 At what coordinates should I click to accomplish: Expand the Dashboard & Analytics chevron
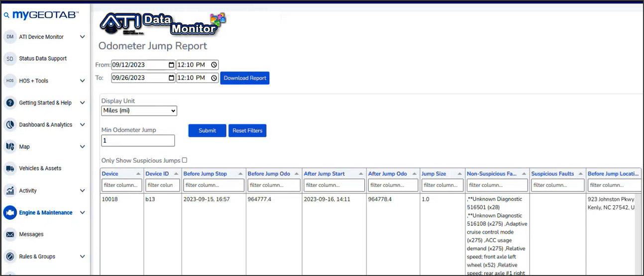83,125
